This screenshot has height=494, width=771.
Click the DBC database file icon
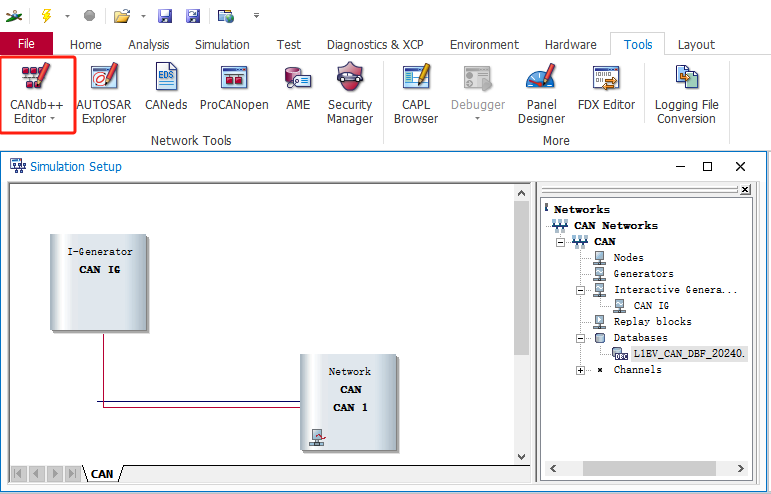(620, 353)
